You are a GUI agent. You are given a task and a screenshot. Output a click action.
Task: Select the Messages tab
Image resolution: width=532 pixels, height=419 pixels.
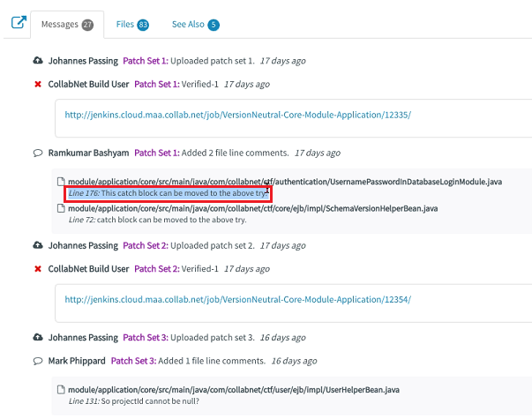[x=67, y=25]
